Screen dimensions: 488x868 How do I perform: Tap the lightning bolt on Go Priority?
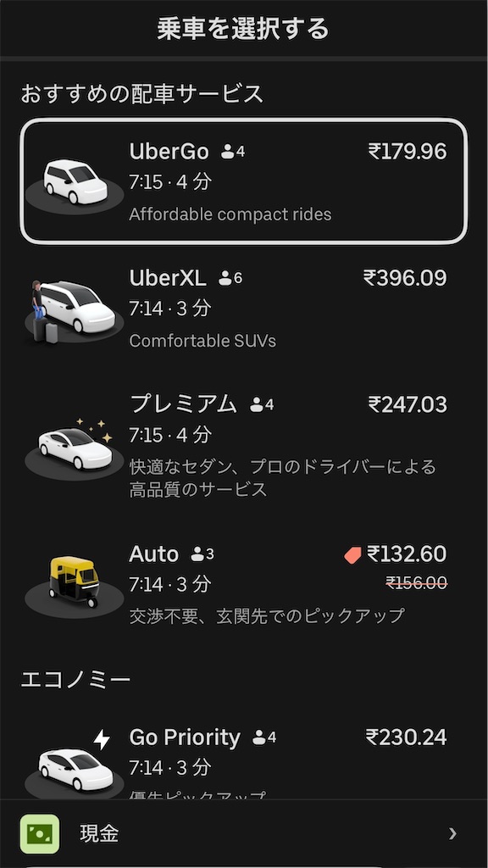tap(102, 739)
